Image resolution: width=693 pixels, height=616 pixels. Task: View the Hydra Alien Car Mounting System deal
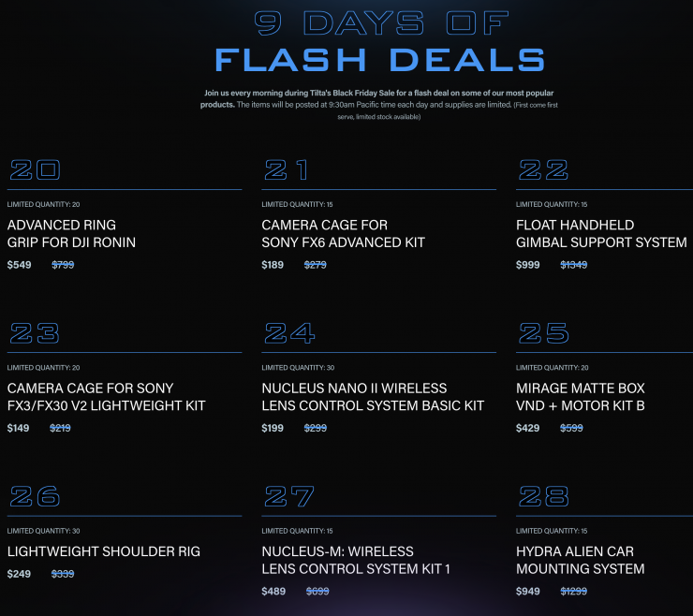pos(580,560)
